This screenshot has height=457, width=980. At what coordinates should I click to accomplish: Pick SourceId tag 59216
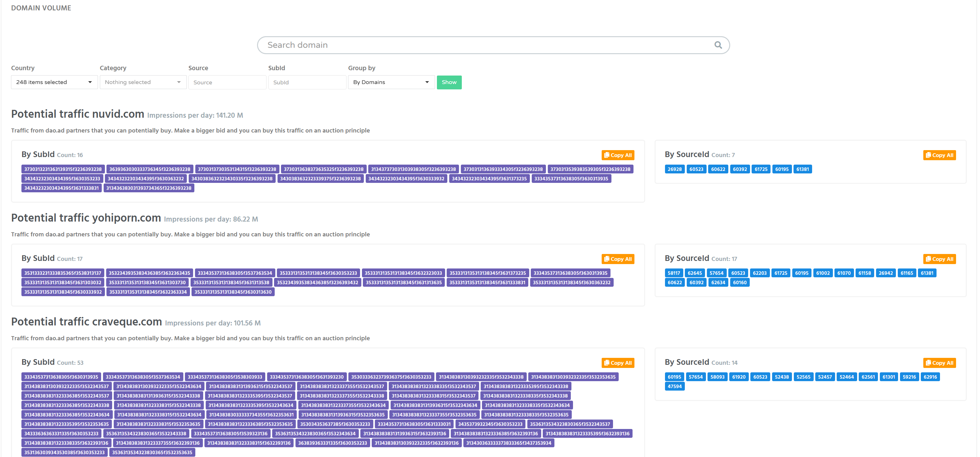(x=909, y=377)
